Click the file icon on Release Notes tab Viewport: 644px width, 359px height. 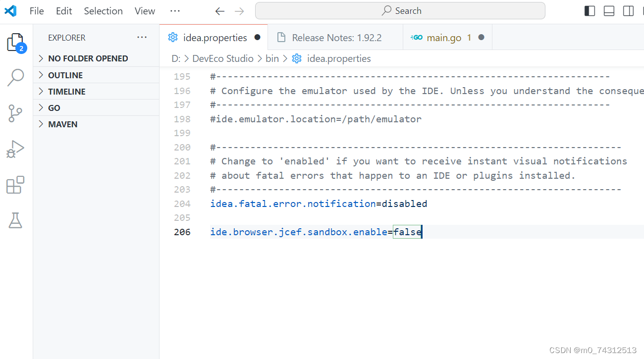[x=281, y=38]
